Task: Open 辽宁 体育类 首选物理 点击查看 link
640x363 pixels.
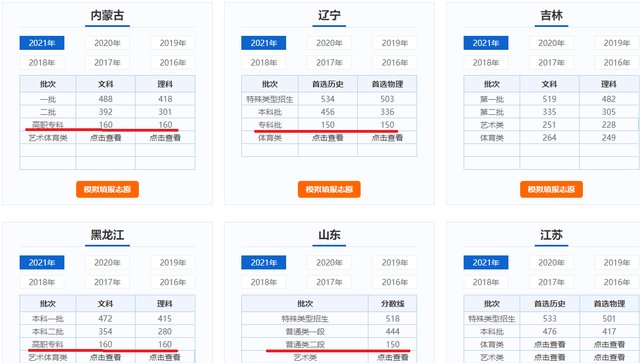Action: [387, 138]
